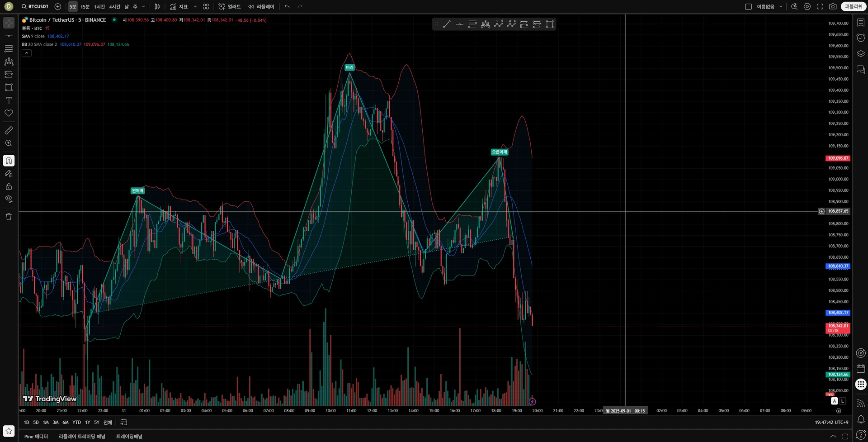The image size is (868, 442).
Task: Select head and shoulders pattern in floating toolbar
Action: (486, 24)
